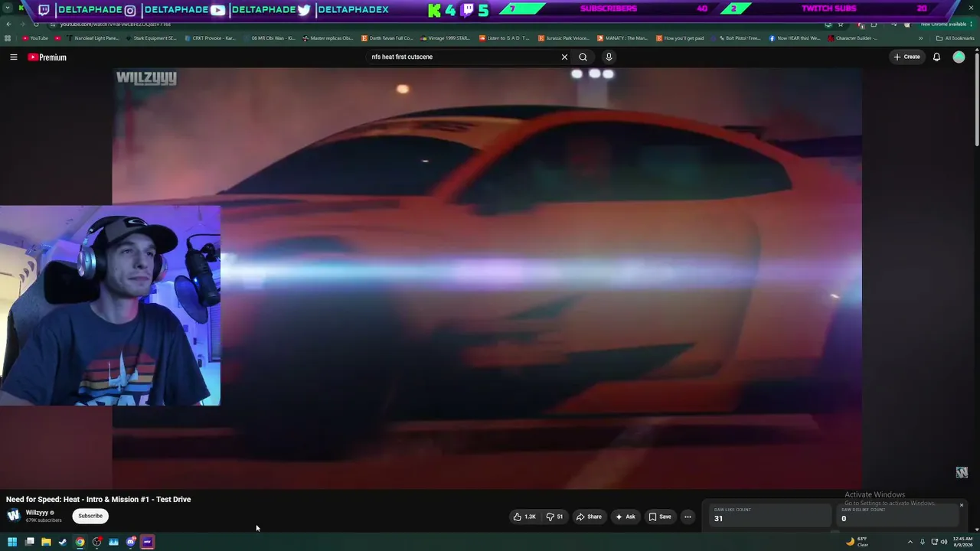Subscribe to the Willzyyy channel
This screenshot has width=980, height=551.
click(x=90, y=516)
